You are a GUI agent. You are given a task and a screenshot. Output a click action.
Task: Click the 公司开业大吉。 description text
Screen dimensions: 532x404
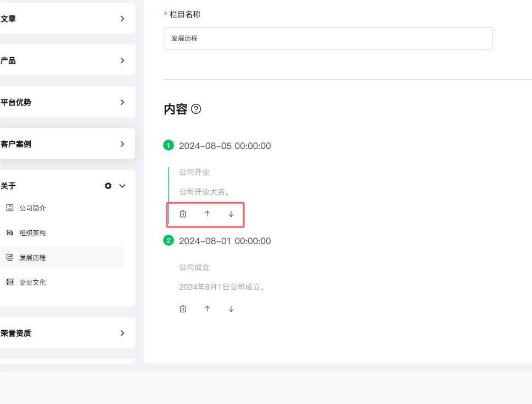pyautogui.click(x=205, y=192)
